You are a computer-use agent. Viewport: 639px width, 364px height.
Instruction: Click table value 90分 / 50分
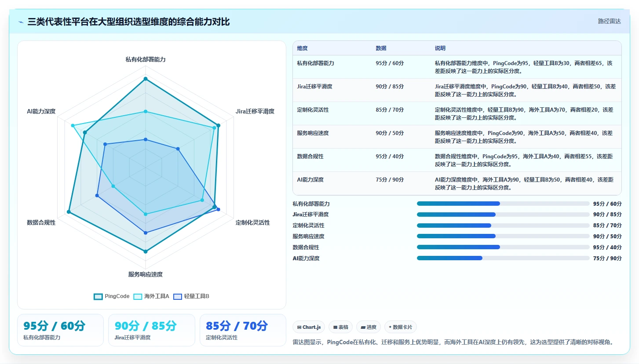tap(390, 133)
